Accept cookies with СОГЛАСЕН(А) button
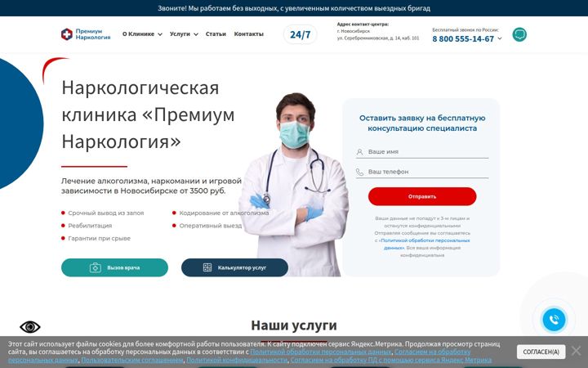The width and height of the screenshot is (588, 368). coord(541,352)
